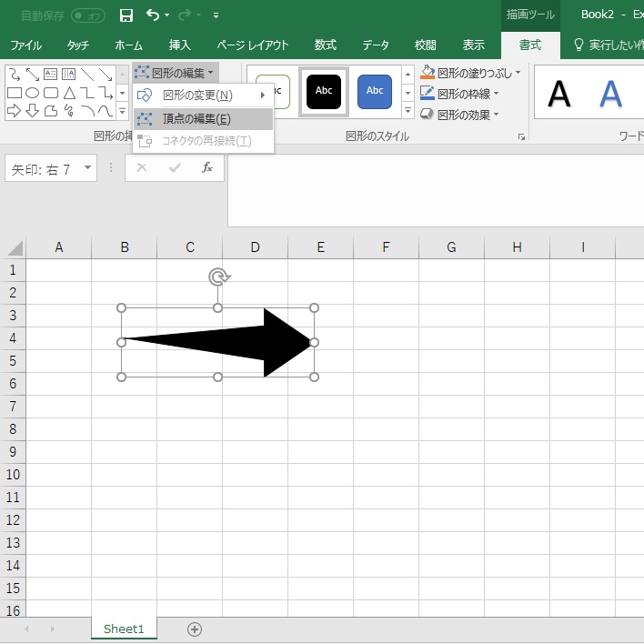Click the Tell Me search box

(608, 45)
